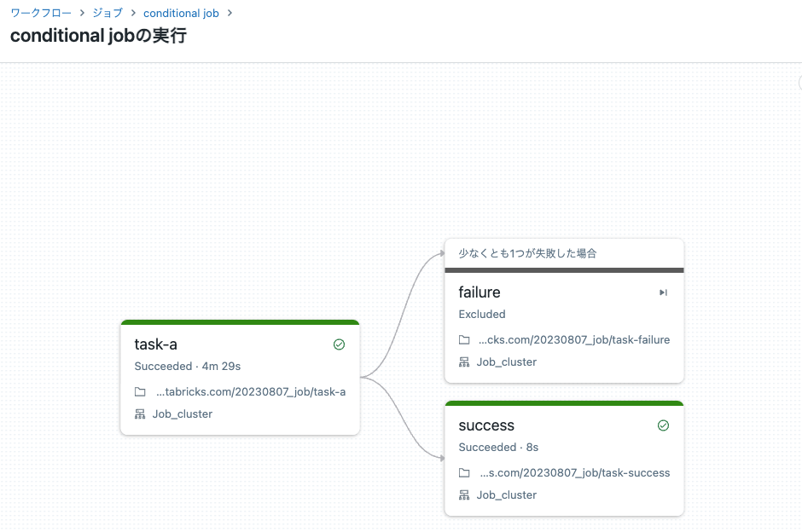
Task: Click the cluster icon in task-a card
Action: click(140, 414)
